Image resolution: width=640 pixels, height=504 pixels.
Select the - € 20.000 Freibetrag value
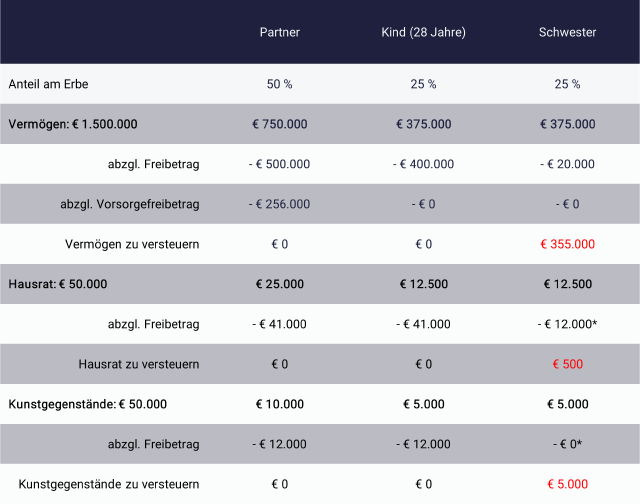coord(567,164)
